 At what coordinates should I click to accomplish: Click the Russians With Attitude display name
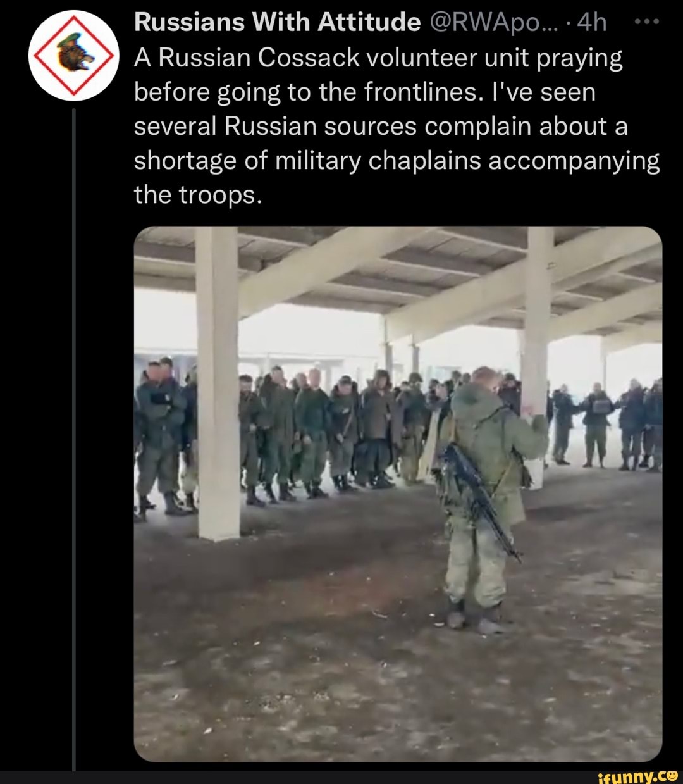(x=278, y=22)
